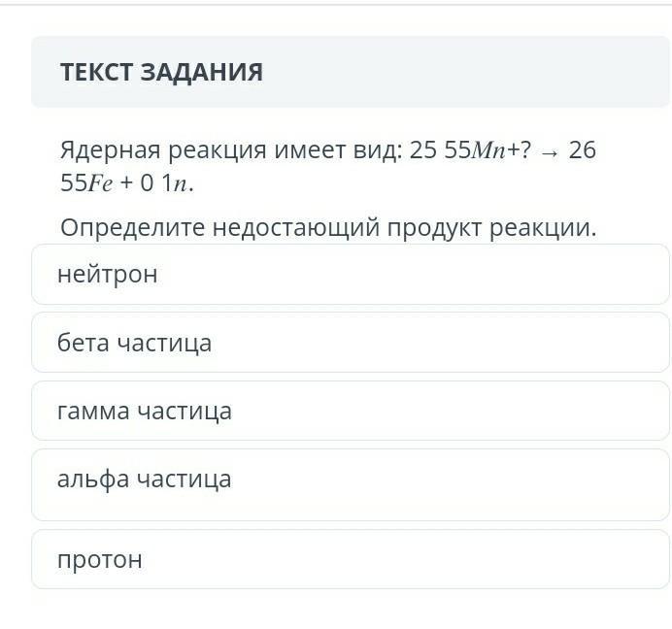Select the "альфа частица" answer

click(144, 479)
